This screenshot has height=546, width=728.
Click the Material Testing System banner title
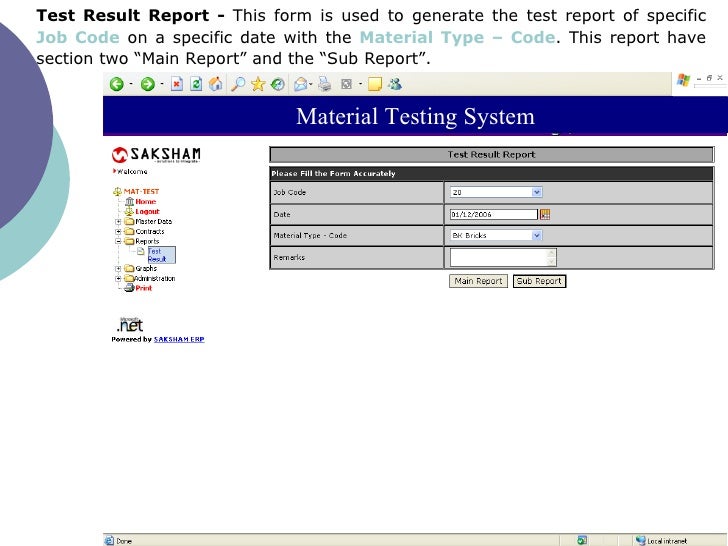416,116
